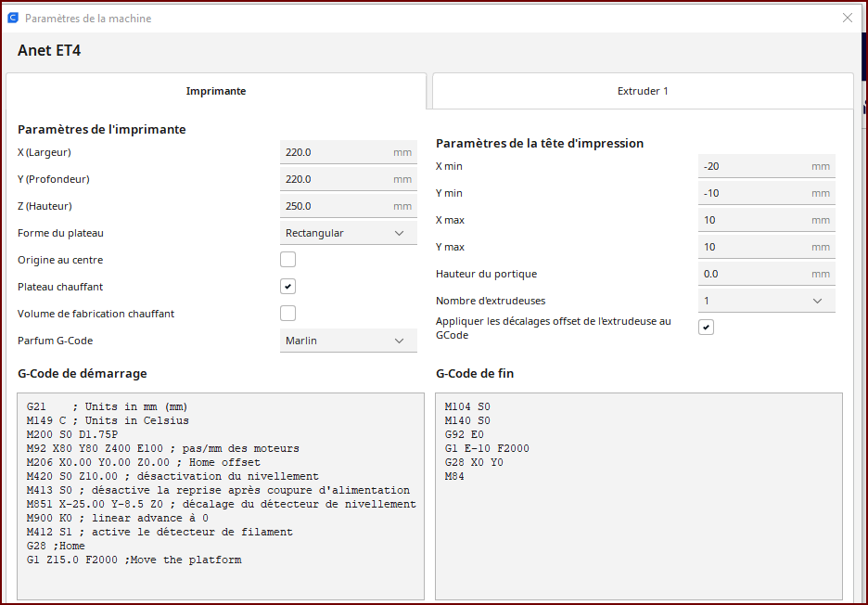The width and height of the screenshot is (868, 605).
Task: Click the M206 Home offset line
Action: 143,462
